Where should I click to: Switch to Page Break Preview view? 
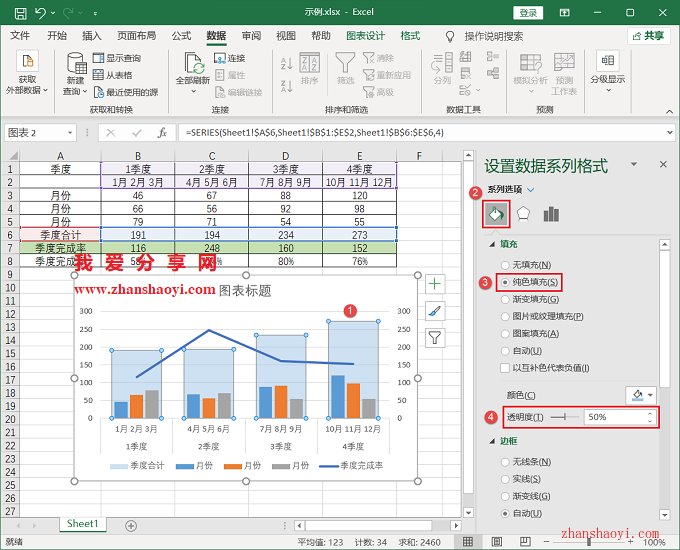coord(525,542)
